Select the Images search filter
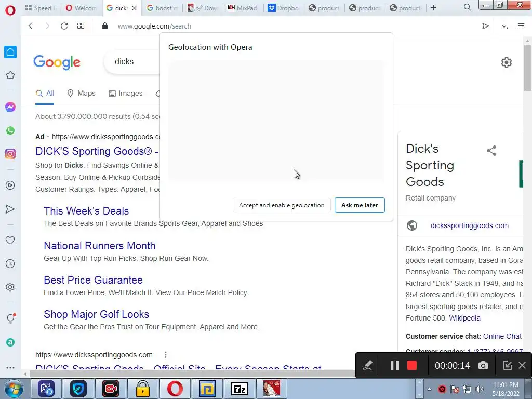Image resolution: width=532 pixels, height=399 pixels. pos(126,94)
